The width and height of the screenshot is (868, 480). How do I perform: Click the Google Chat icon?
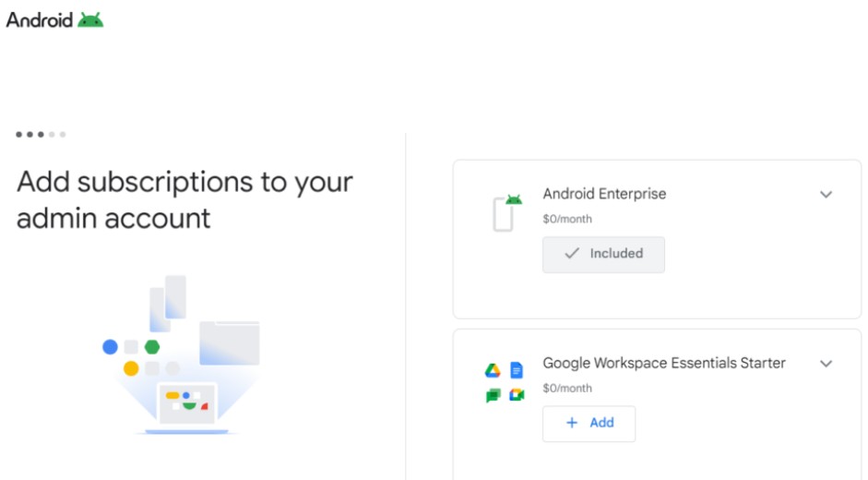(x=493, y=395)
